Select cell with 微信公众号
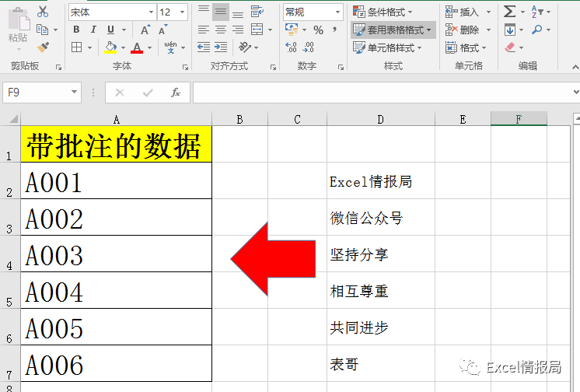 coord(381,218)
